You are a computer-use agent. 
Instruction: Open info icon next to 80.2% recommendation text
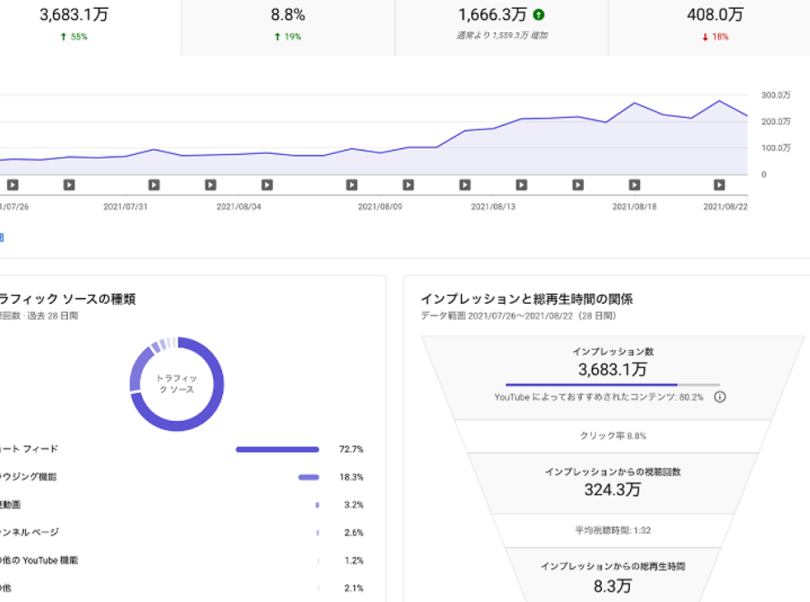click(x=720, y=397)
